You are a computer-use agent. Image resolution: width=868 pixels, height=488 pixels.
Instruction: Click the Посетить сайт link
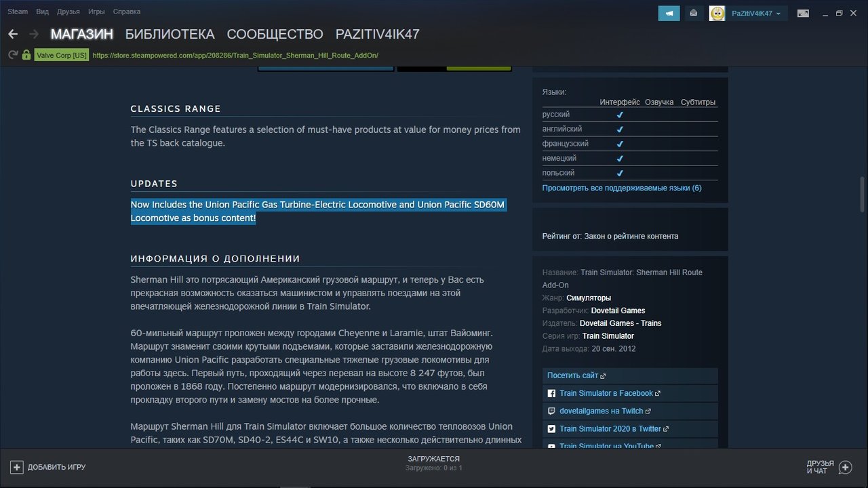tap(630, 375)
